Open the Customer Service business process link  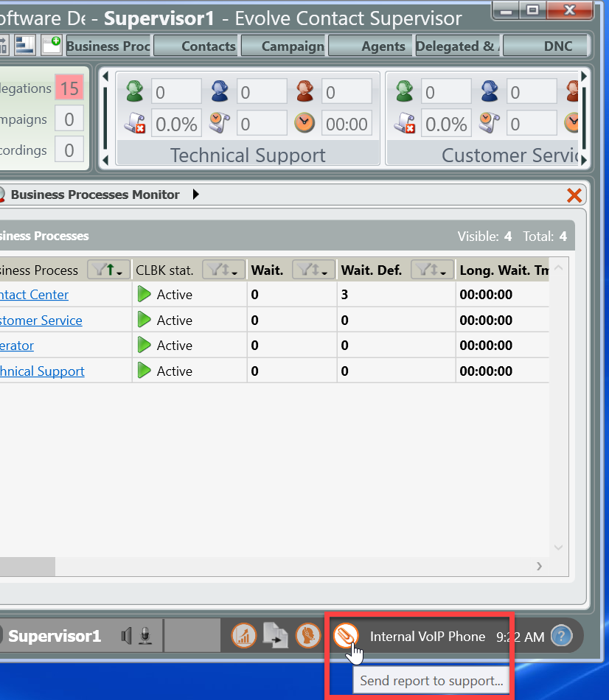(x=41, y=321)
